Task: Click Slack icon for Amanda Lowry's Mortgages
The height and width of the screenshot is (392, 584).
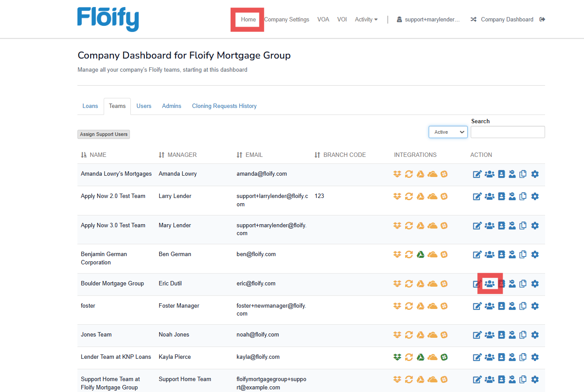Action: point(444,174)
